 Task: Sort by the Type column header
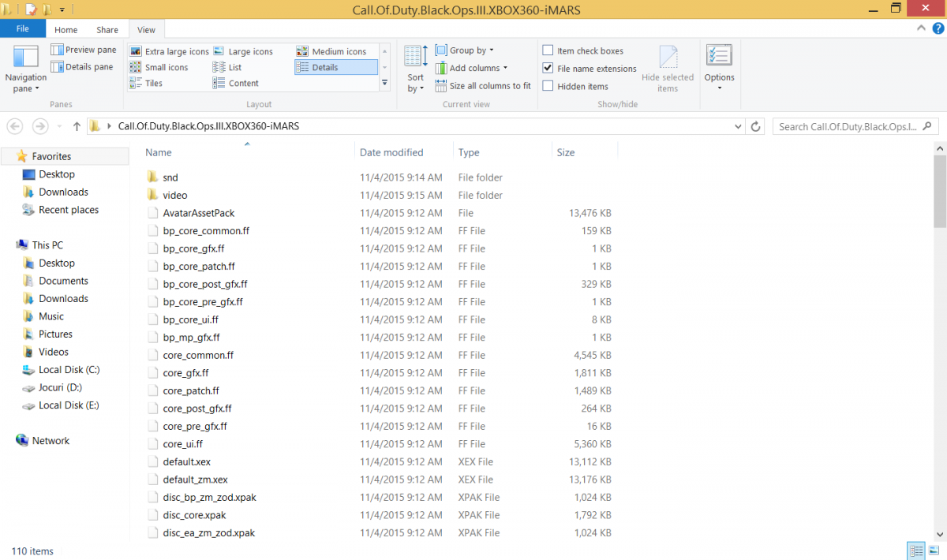point(469,152)
